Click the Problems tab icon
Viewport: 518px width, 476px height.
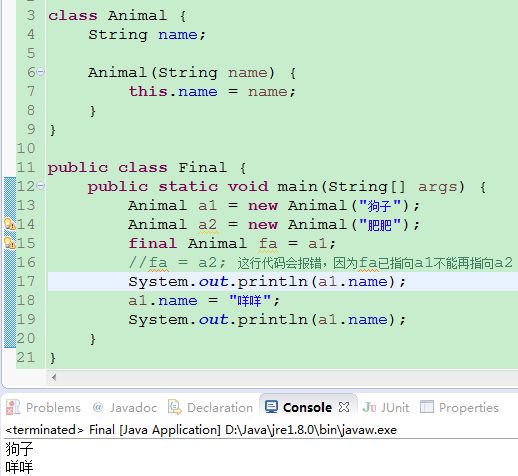(x=13, y=407)
